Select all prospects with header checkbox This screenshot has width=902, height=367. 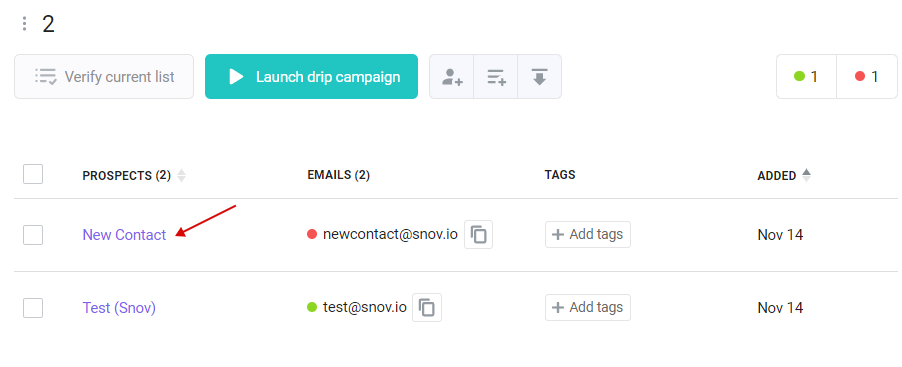(33, 174)
